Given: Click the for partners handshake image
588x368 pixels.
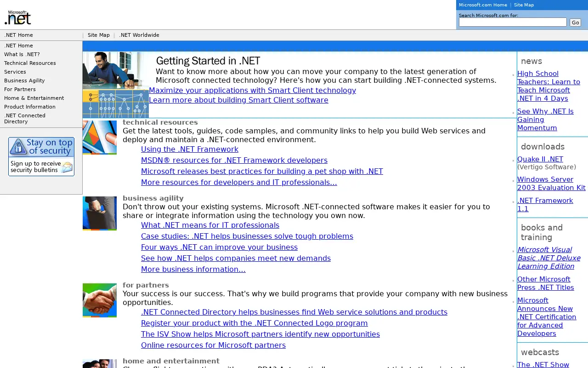Looking at the screenshot, I should [x=100, y=300].
